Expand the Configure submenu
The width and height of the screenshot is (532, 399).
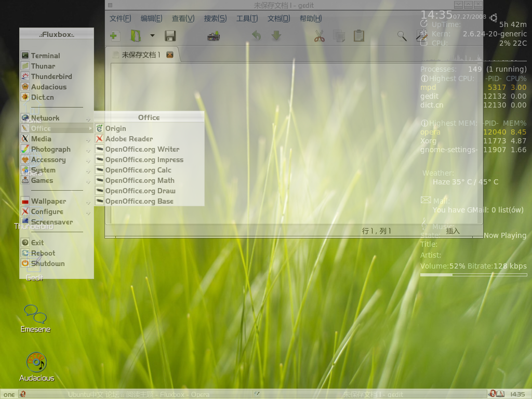(56, 212)
